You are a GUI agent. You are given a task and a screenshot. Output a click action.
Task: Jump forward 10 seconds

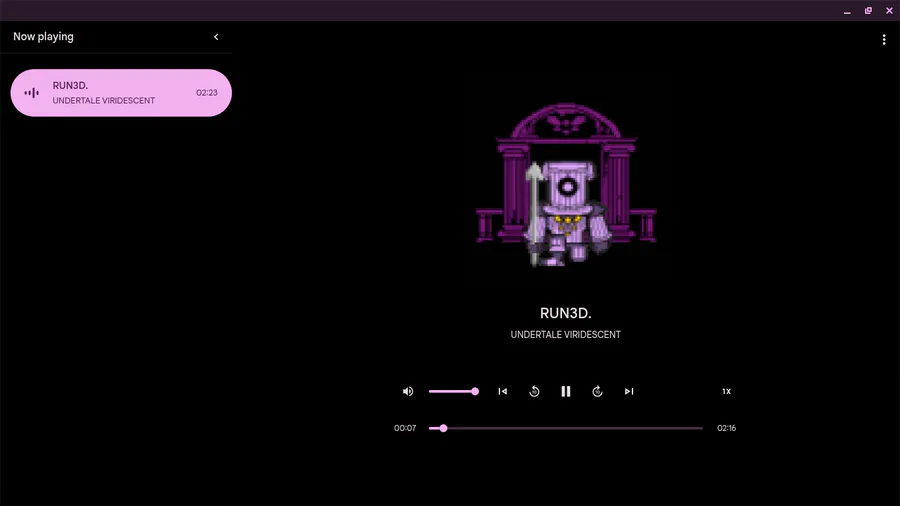597,391
